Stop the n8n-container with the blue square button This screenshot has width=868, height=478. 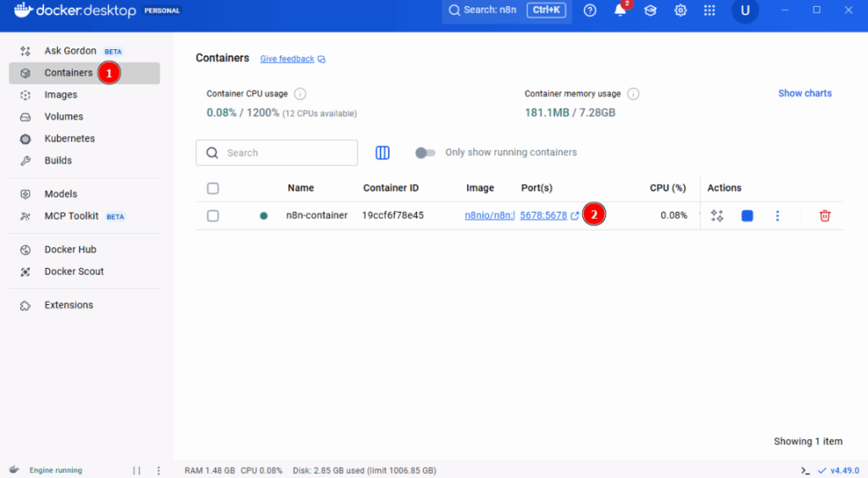click(x=747, y=216)
